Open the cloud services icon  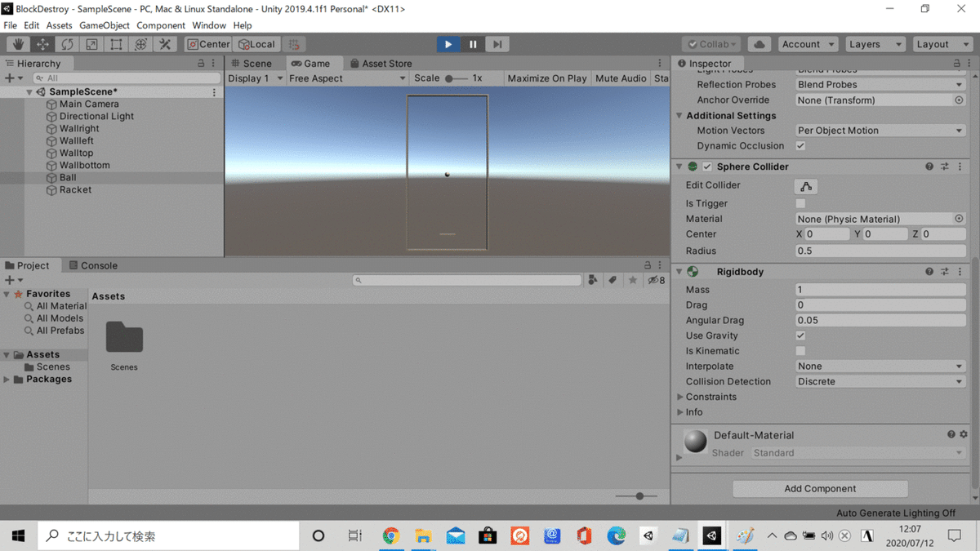coord(759,44)
